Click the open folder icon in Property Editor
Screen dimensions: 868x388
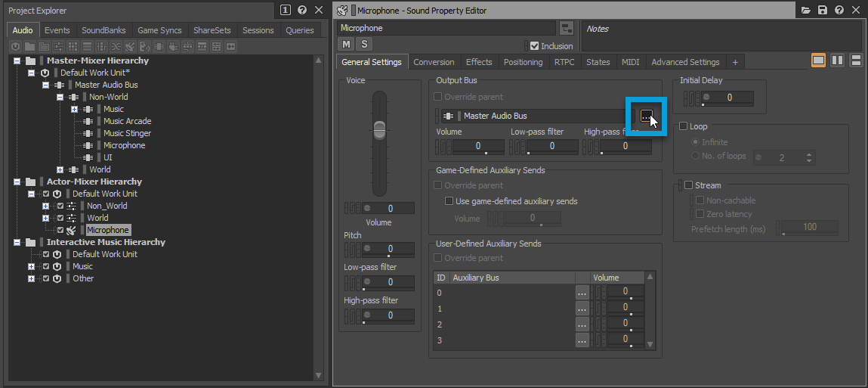(x=806, y=11)
